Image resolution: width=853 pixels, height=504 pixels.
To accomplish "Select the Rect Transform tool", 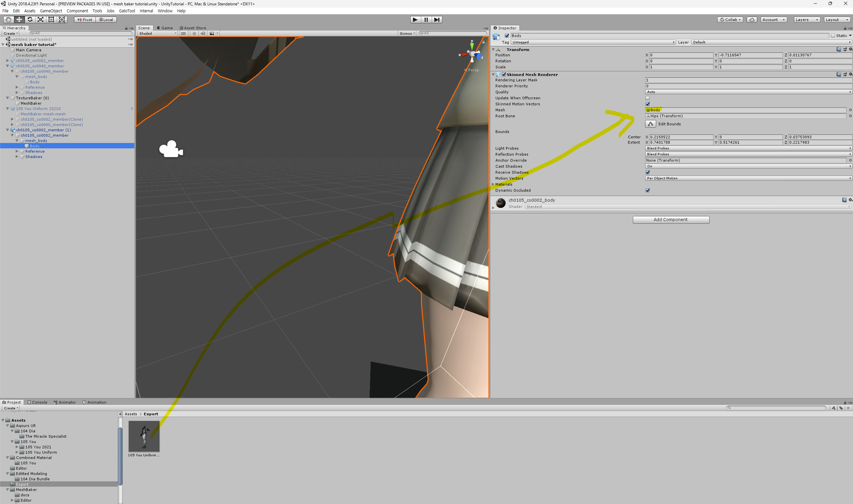I will (51, 20).
